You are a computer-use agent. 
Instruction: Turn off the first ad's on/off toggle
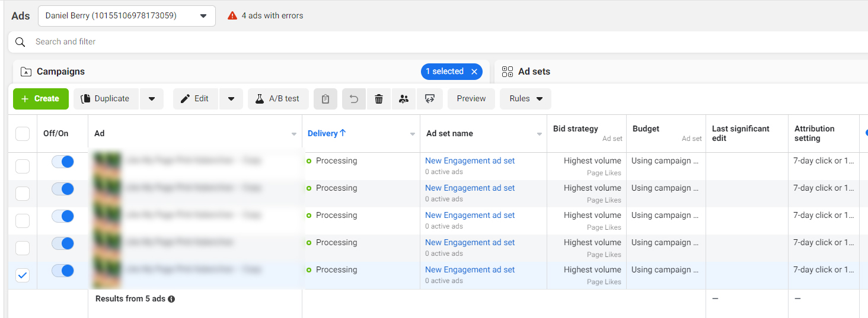[63, 162]
